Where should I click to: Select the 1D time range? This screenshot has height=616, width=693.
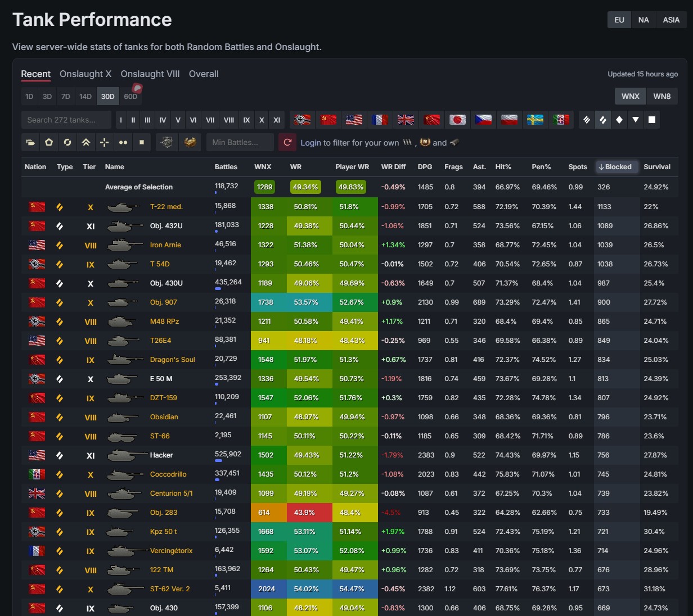[29, 96]
